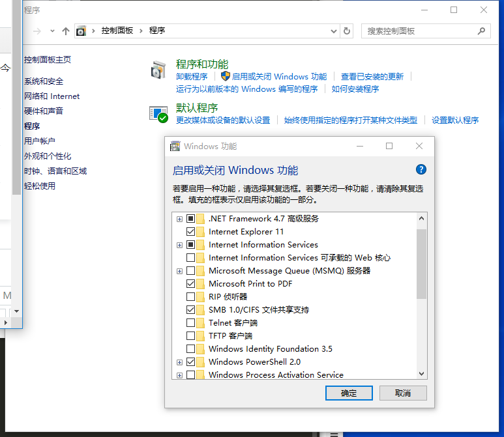Click feature list scrollbar thumb
Screen dimensions: 504x437
(421, 264)
